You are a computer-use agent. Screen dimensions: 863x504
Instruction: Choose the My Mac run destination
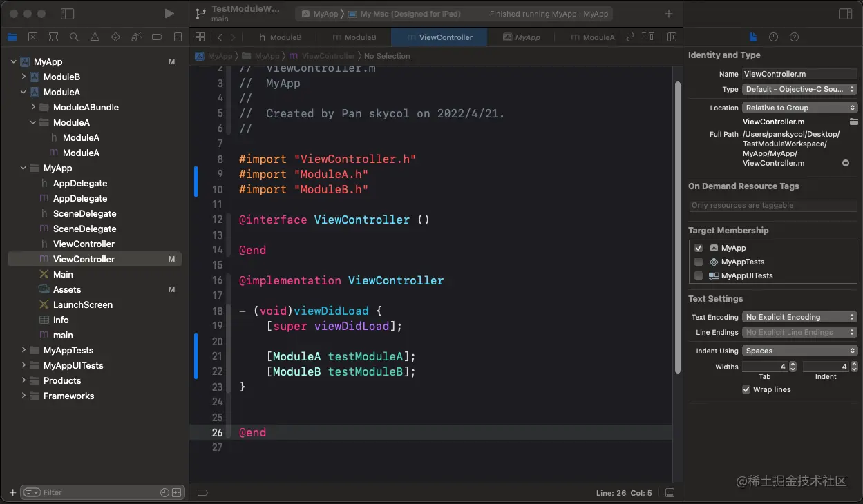[x=404, y=14]
